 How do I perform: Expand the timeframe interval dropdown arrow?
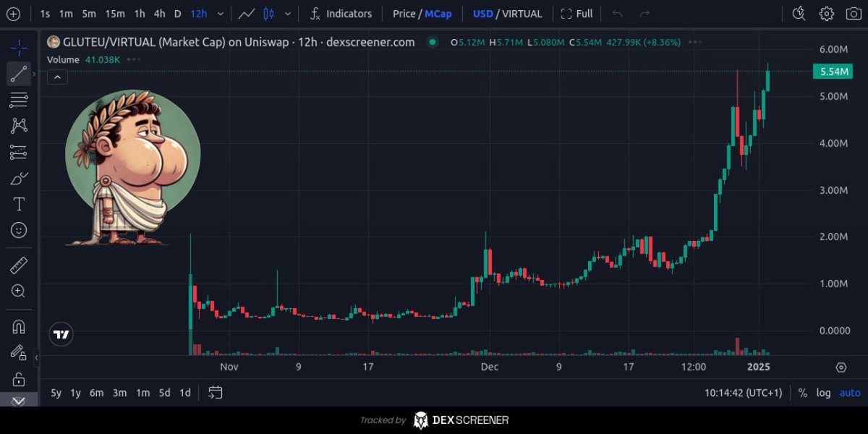tap(221, 14)
